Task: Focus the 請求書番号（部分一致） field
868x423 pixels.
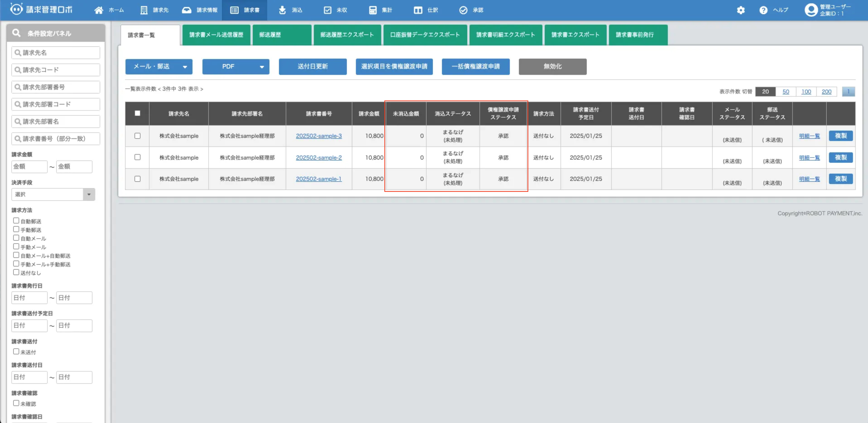Action: [56, 139]
